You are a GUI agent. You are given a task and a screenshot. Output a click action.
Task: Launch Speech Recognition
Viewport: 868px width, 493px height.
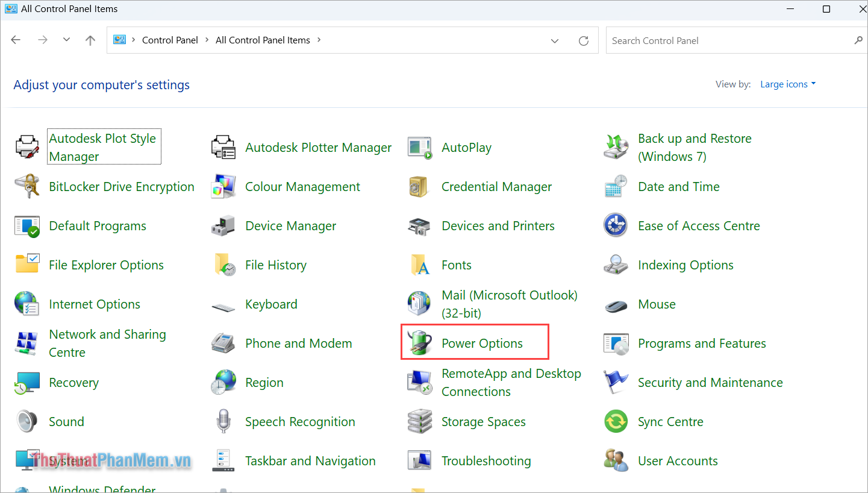click(x=299, y=421)
